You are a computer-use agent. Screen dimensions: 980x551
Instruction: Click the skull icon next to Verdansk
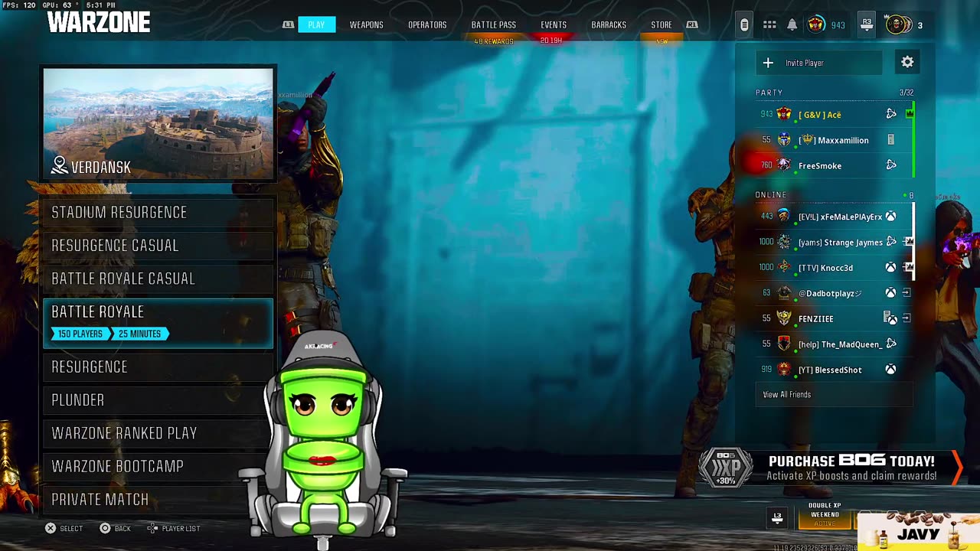click(60, 165)
